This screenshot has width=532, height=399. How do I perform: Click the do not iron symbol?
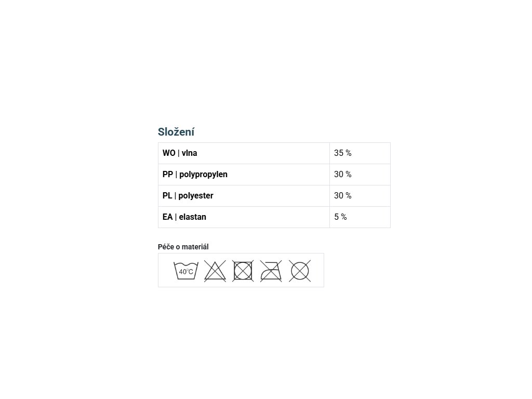(x=271, y=271)
